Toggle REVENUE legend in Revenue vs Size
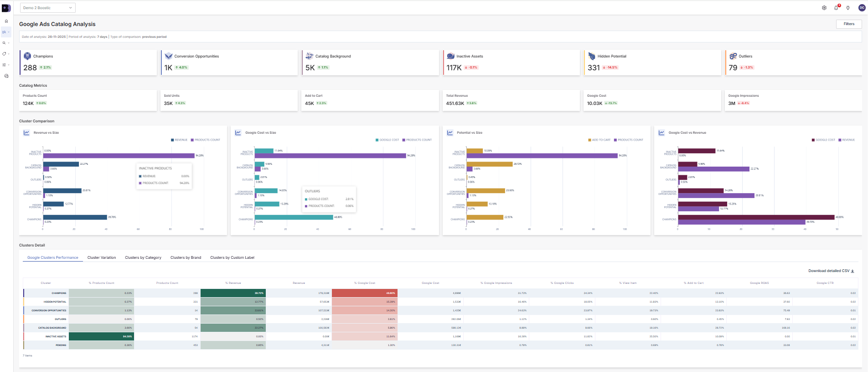Viewport: 868px width, 372px height. (179, 140)
